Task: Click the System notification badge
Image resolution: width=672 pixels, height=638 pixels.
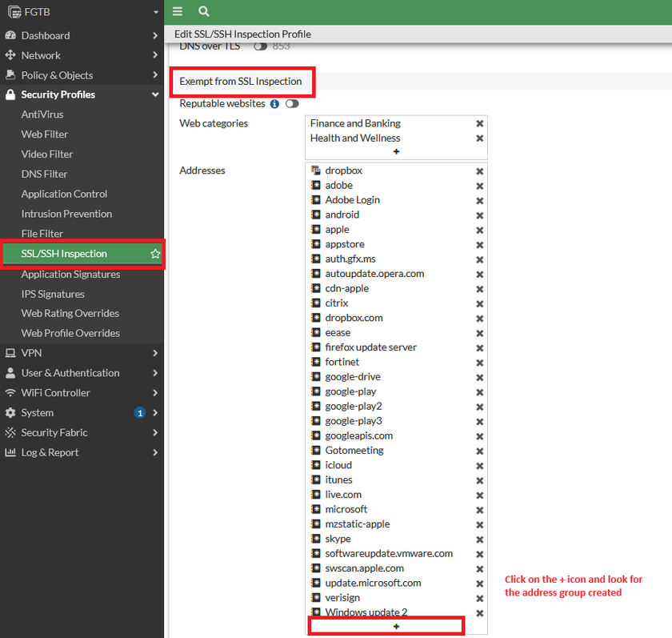Action: (x=140, y=413)
